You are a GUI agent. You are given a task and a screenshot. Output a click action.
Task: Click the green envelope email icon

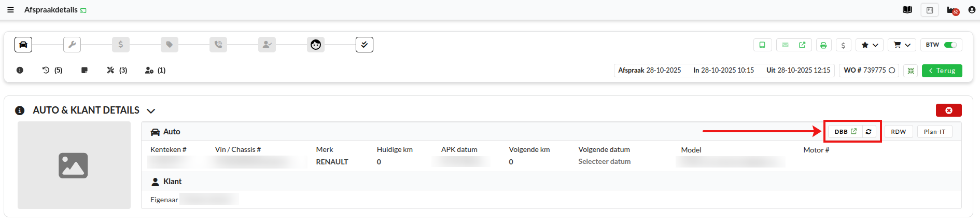[x=785, y=45]
